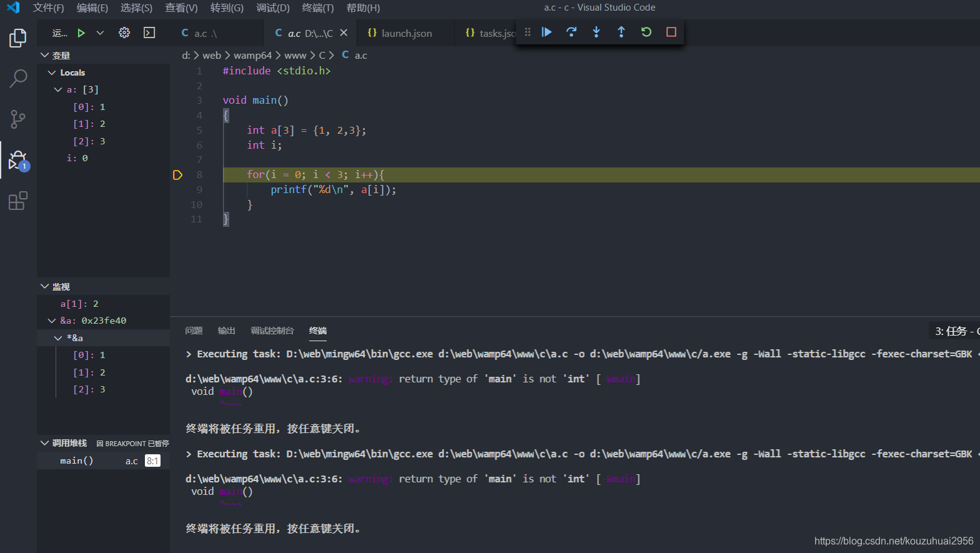Viewport: 980px width, 553px height.
Task: Collapse the 监视 watch section
Action: pos(45,286)
